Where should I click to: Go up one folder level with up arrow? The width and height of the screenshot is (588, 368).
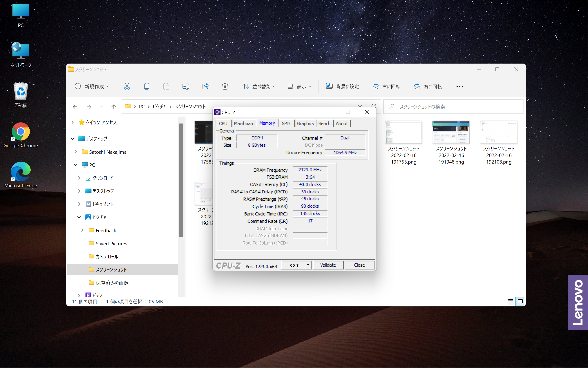tap(114, 107)
